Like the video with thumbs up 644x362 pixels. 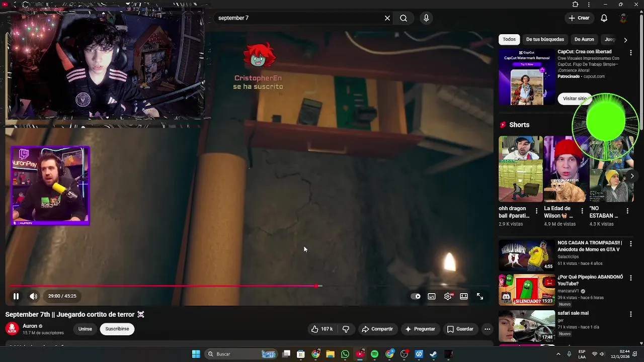pos(321,329)
